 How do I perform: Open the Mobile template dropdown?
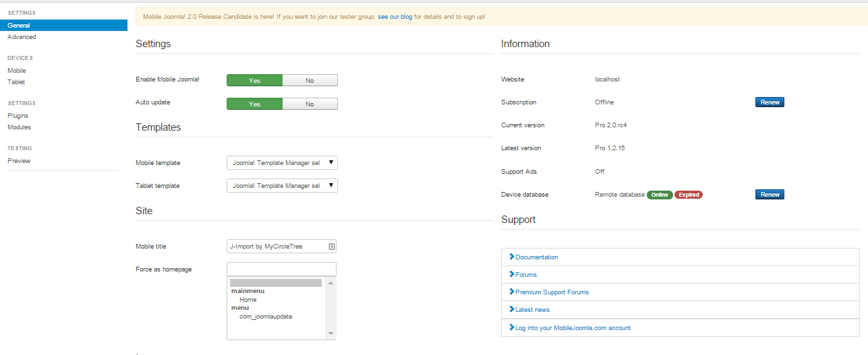tap(282, 162)
